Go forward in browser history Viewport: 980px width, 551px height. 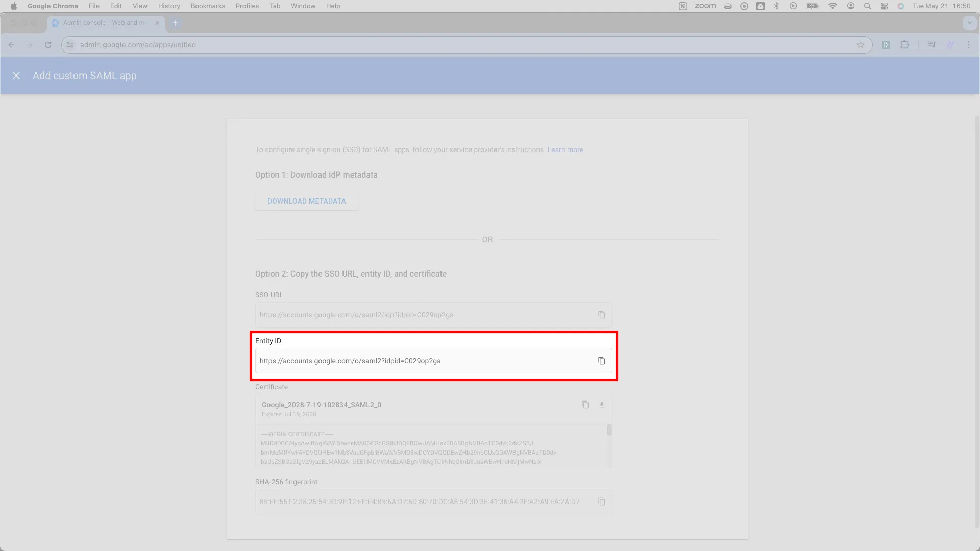point(30,45)
